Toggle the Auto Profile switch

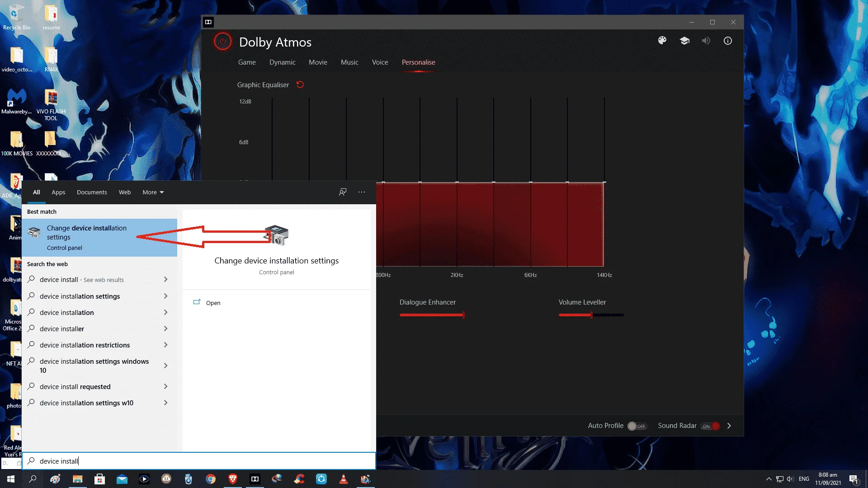pyautogui.click(x=637, y=426)
